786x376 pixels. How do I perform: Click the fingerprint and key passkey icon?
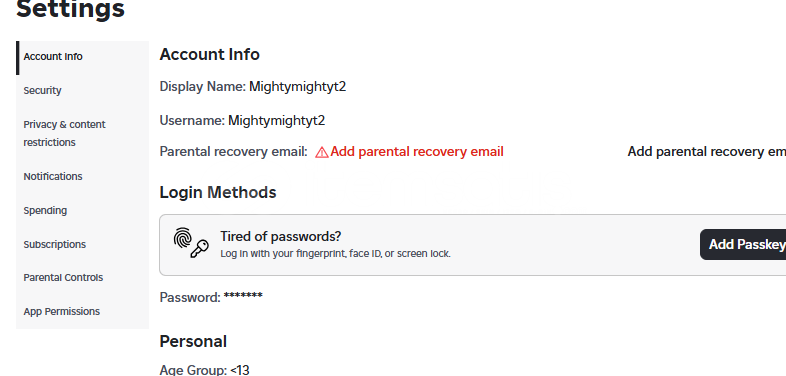[x=191, y=243]
